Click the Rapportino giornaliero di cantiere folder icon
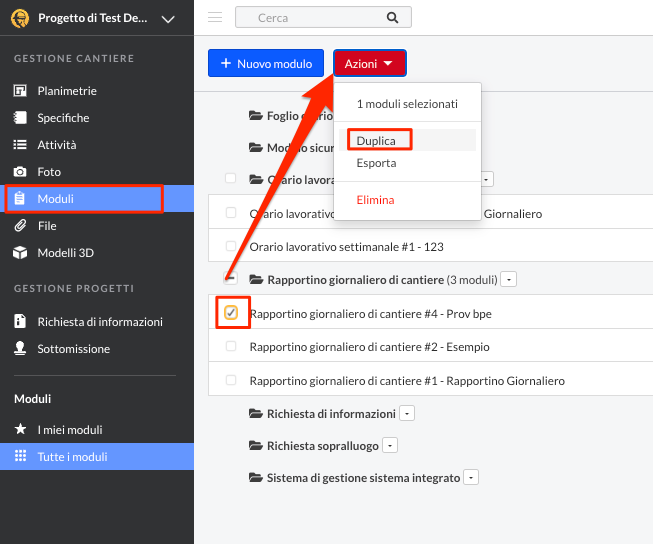Screen dimensions: 653x544 [x=256, y=279]
